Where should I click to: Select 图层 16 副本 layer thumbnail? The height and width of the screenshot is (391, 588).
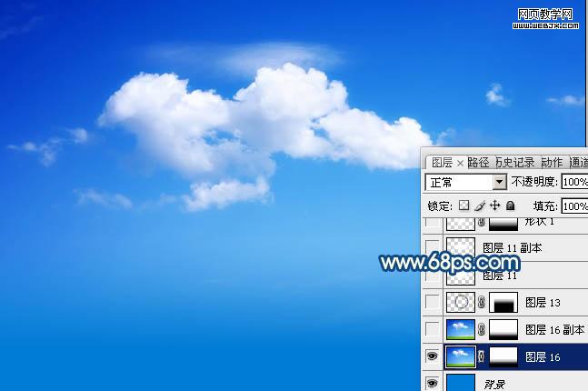click(x=461, y=329)
